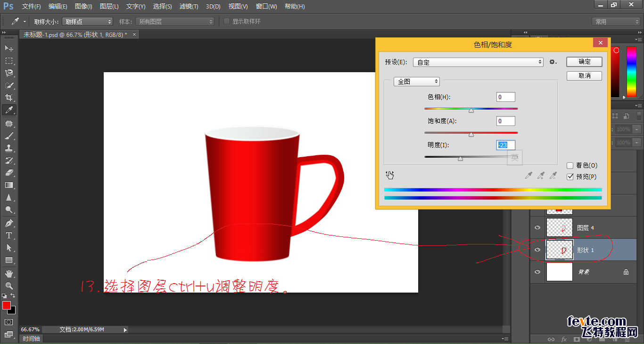Viewport: 644px width, 344px height.
Task: Select the Spot Healing Brush tool
Action: pyautogui.click(x=9, y=124)
